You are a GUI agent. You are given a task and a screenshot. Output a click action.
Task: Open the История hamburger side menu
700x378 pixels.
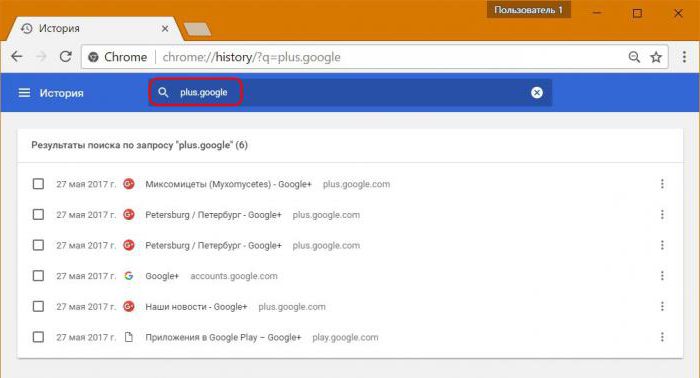24,93
